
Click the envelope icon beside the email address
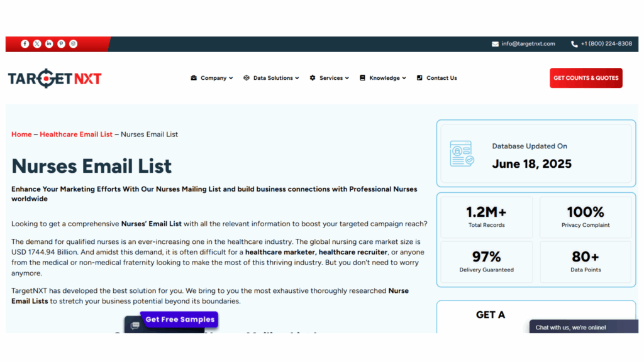click(496, 44)
